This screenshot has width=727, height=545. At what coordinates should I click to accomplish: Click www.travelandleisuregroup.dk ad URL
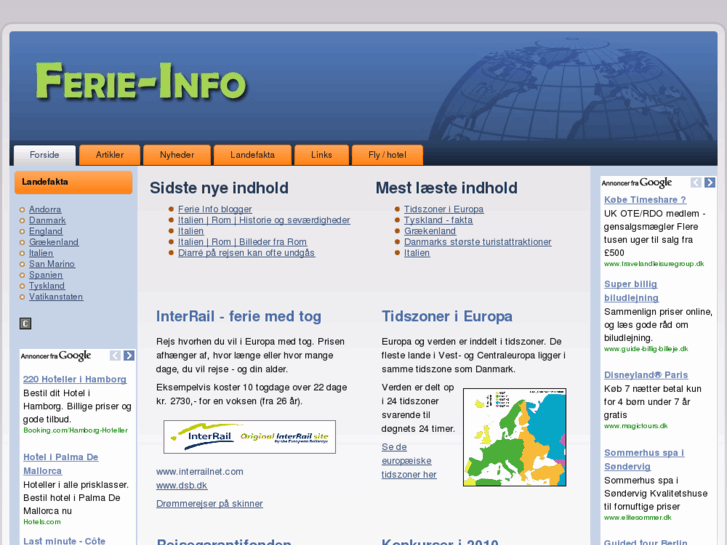654,264
